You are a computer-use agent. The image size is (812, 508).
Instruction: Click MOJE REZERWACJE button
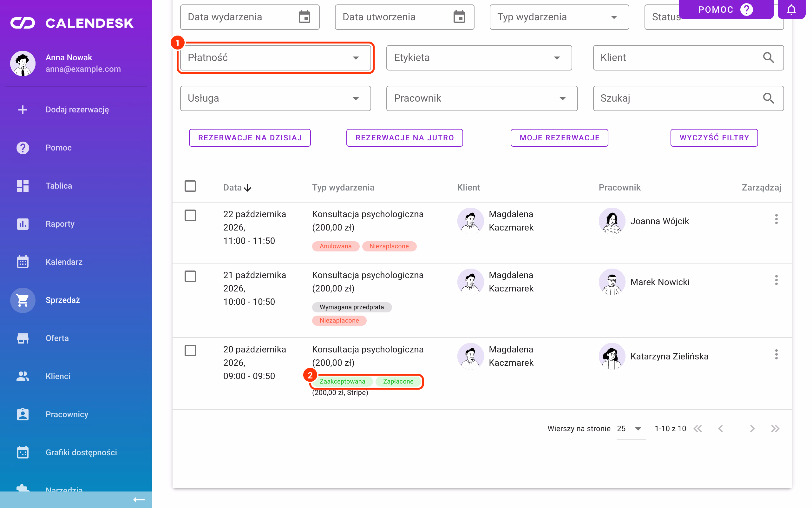[x=559, y=138]
